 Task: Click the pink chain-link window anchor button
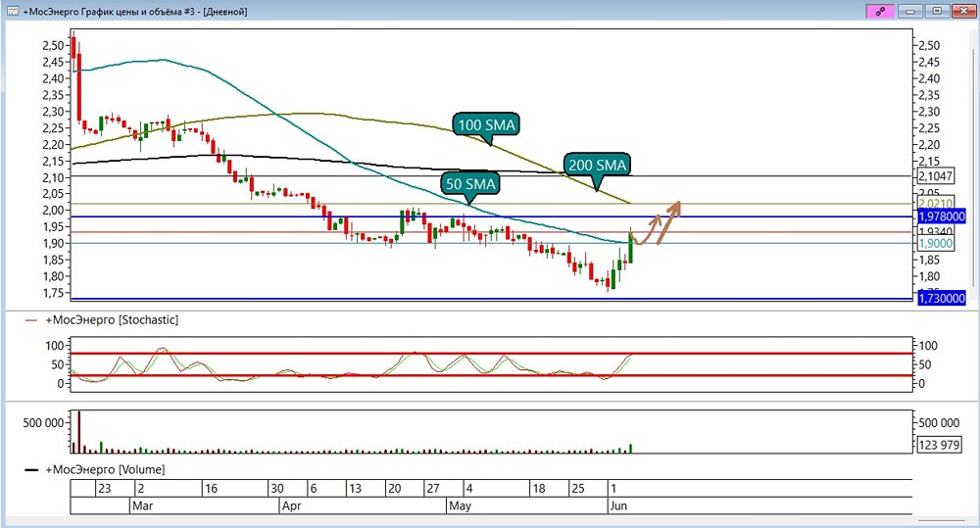tap(880, 11)
